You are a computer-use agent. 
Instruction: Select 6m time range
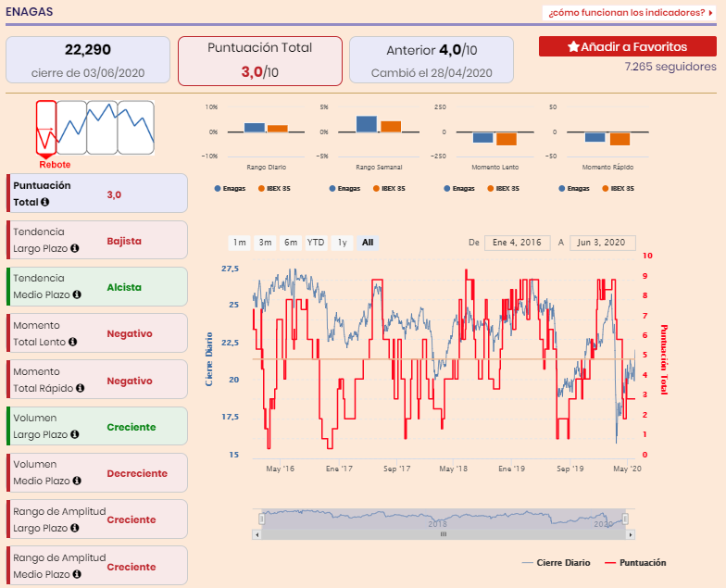[291, 243]
